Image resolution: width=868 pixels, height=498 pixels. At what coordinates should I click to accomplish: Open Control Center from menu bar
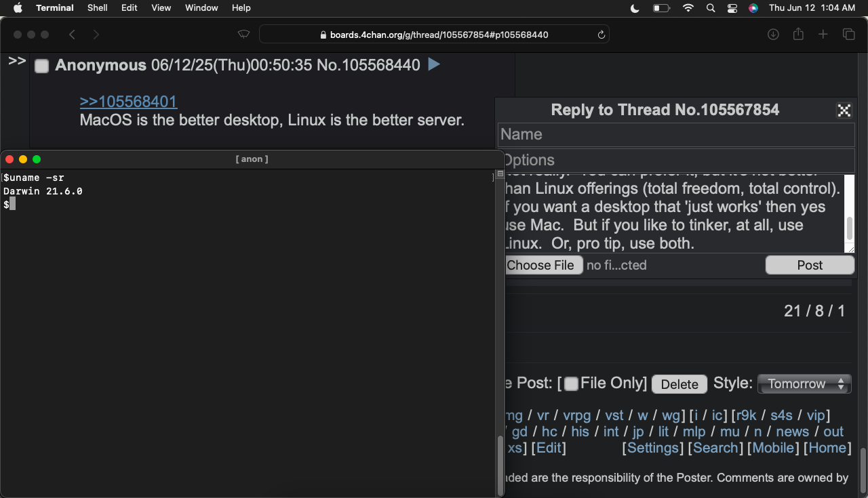[x=732, y=8]
